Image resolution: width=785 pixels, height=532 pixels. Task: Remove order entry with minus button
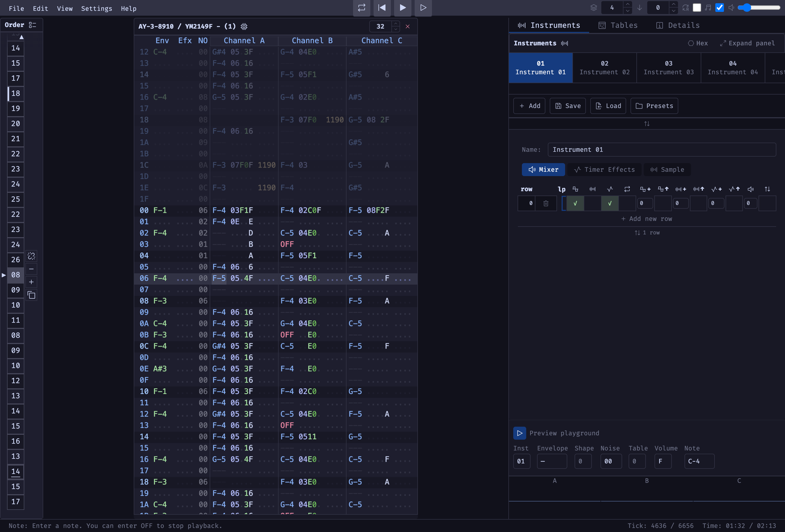(31, 269)
